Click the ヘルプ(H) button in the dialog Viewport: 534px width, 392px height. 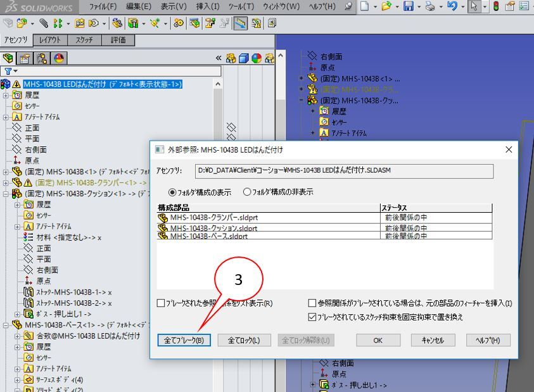(x=488, y=340)
